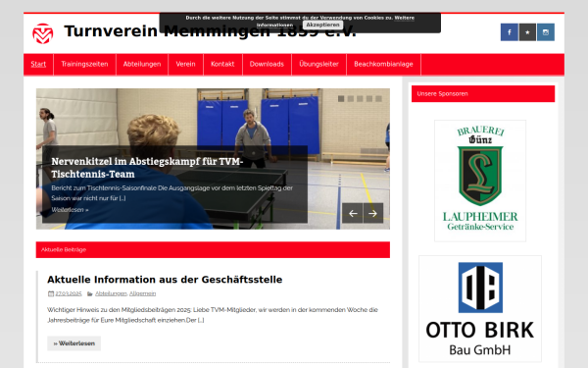Viewport: 588px width, 368px height.
Task: Select the third slider indicator dot
Action: (x=360, y=99)
